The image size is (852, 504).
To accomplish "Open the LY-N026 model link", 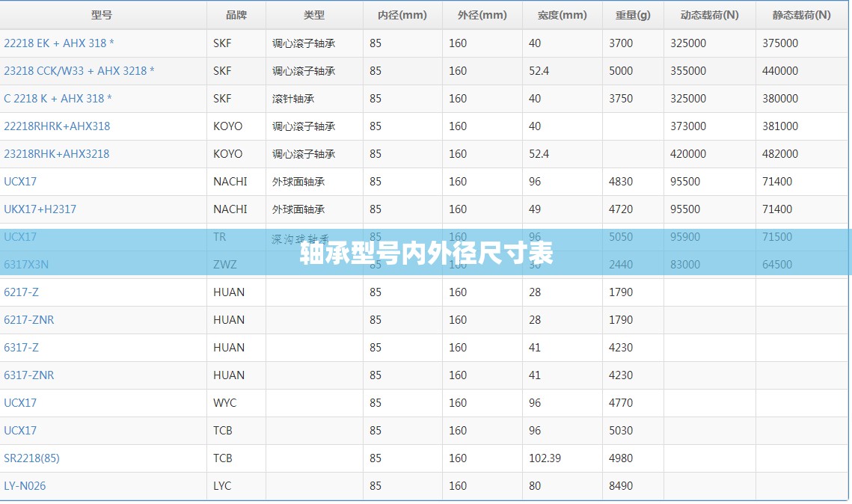I will [25, 487].
